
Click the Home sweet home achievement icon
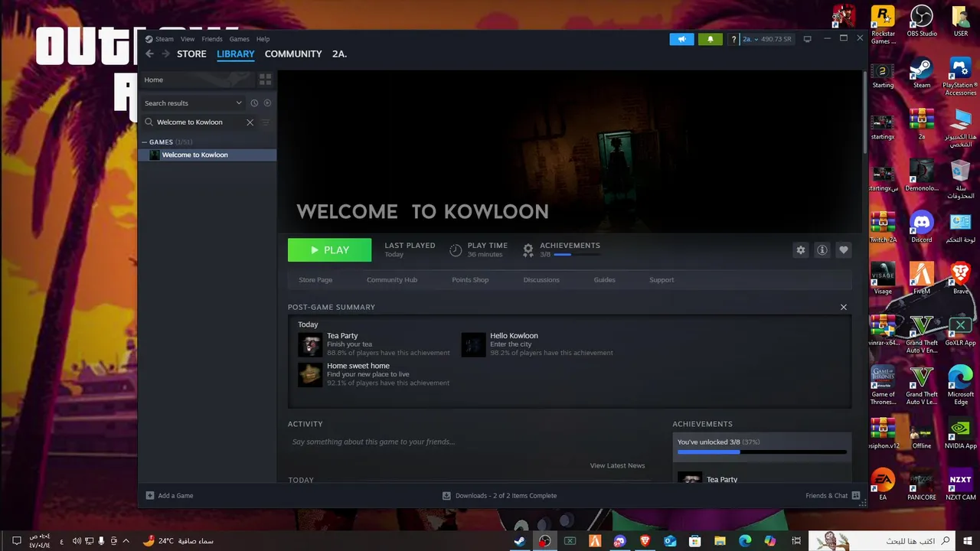[x=310, y=374]
